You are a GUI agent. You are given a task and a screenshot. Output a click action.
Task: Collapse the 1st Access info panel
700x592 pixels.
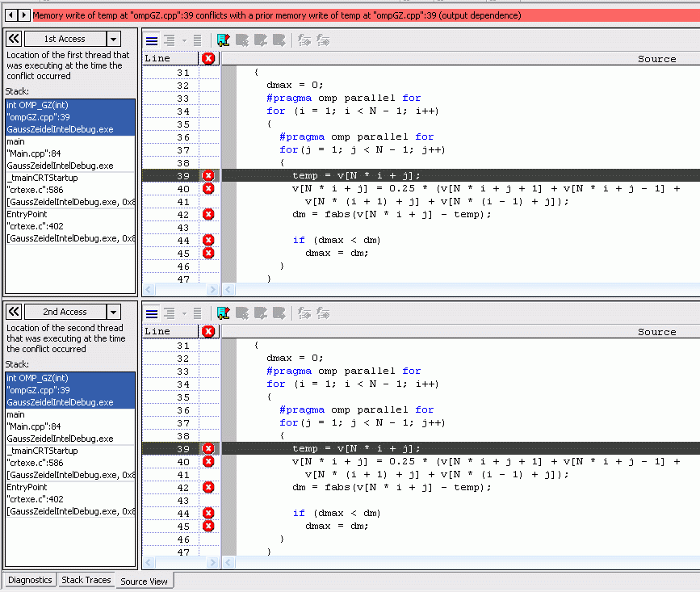pyautogui.click(x=14, y=39)
